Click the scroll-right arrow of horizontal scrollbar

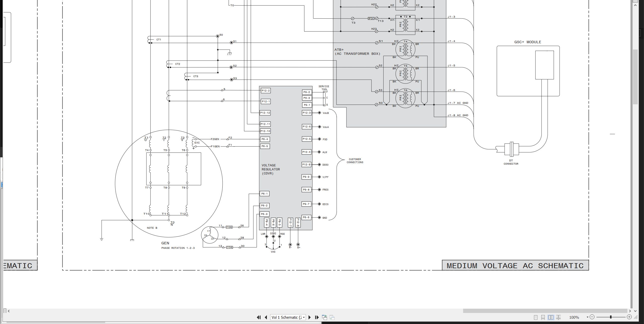pyautogui.click(x=630, y=311)
